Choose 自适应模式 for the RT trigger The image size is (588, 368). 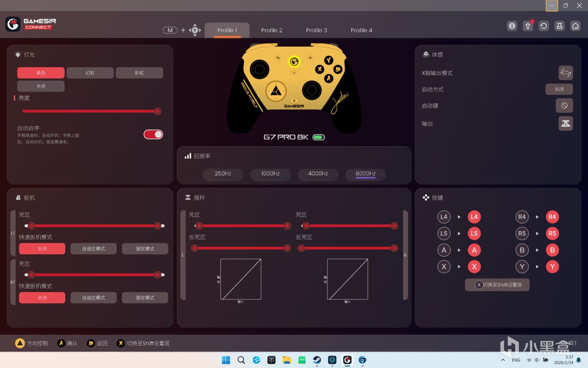pos(94,298)
